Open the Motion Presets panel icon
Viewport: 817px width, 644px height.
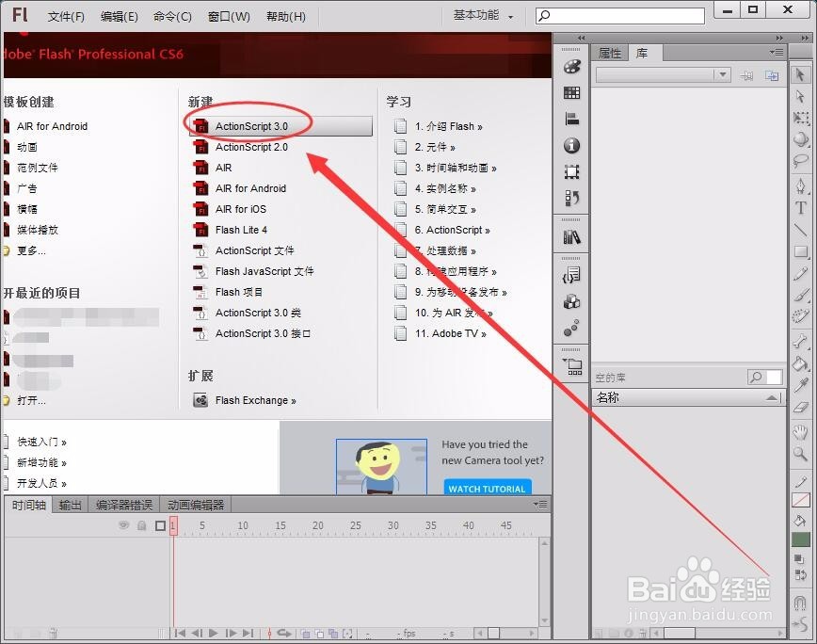pyautogui.click(x=571, y=329)
